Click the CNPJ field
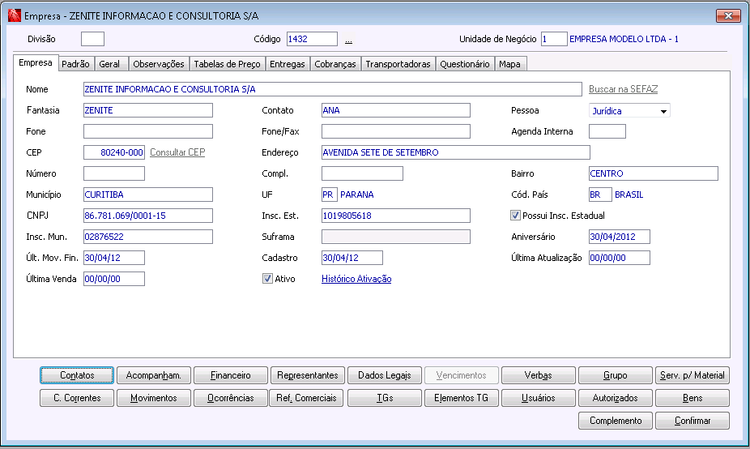 pyautogui.click(x=148, y=216)
